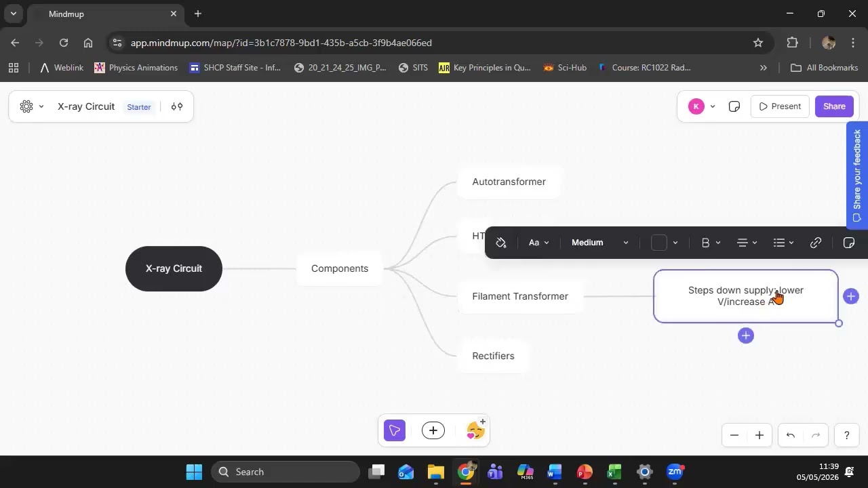
Task: Select the purple pointer tool
Action: pos(395,430)
